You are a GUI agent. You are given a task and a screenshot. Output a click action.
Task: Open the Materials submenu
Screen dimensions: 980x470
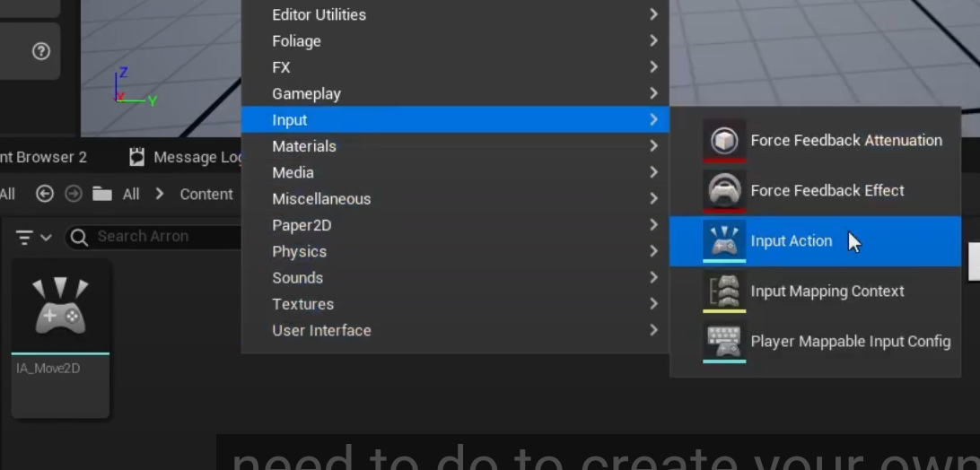coord(455,146)
